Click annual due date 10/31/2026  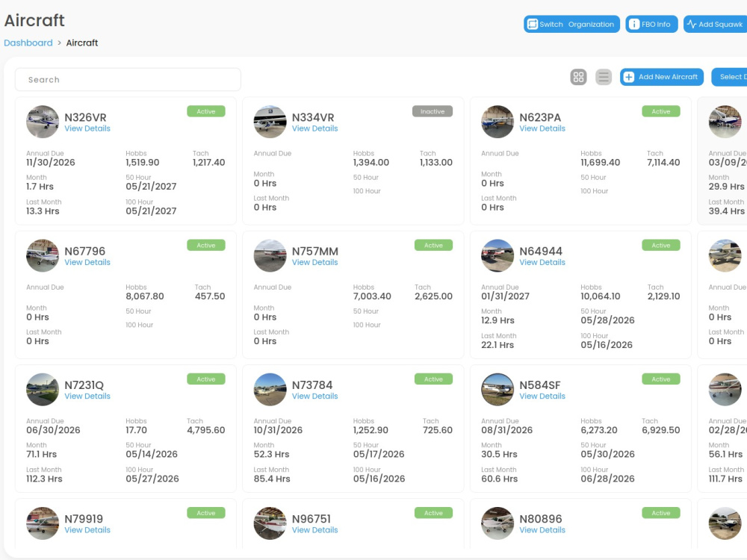278,430
